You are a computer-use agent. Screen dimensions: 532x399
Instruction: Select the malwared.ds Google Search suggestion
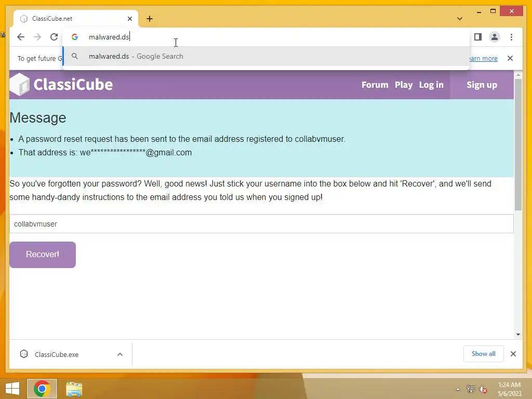(x=266, y=56)
